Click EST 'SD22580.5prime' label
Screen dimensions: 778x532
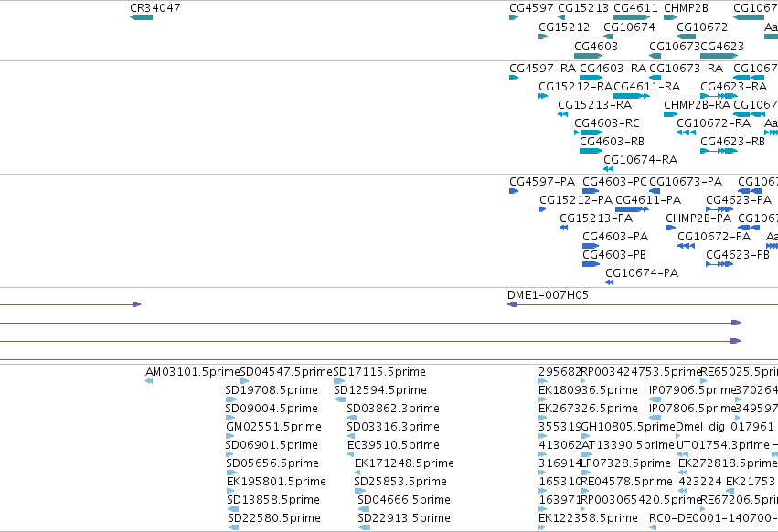(274, 518)
